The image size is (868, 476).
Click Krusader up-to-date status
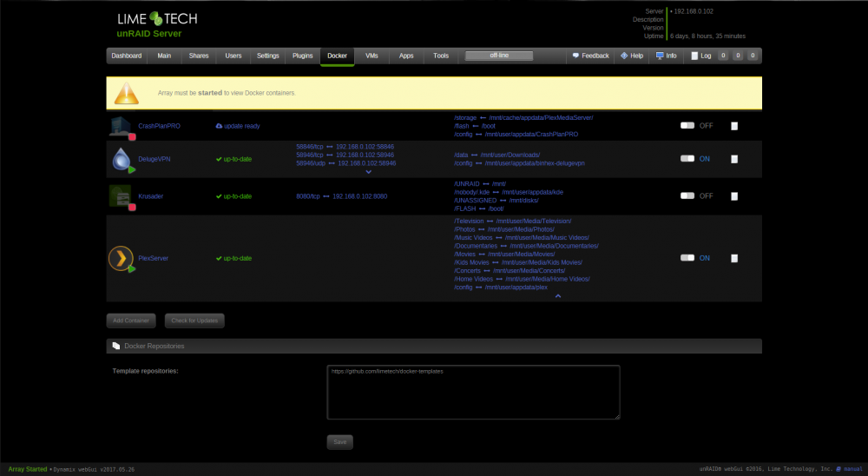pyautogui.click(x=233, y=196)
